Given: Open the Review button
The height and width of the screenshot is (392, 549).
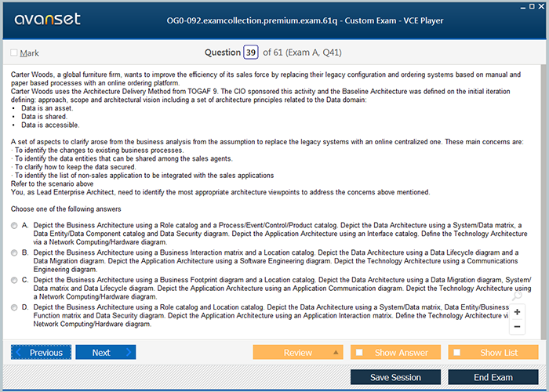Looking at the screenshot, I should pos(298,352).
